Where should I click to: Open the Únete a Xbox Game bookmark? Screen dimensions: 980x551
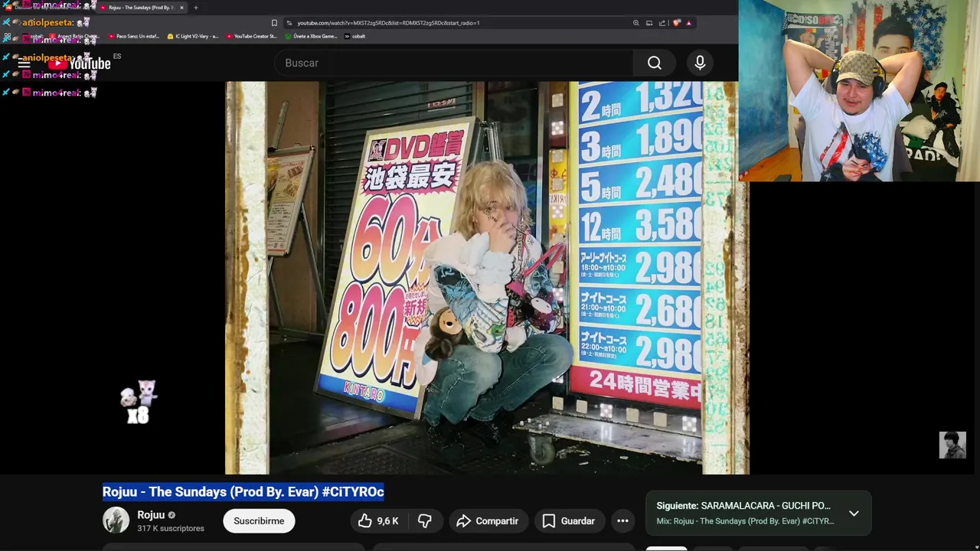311,36
